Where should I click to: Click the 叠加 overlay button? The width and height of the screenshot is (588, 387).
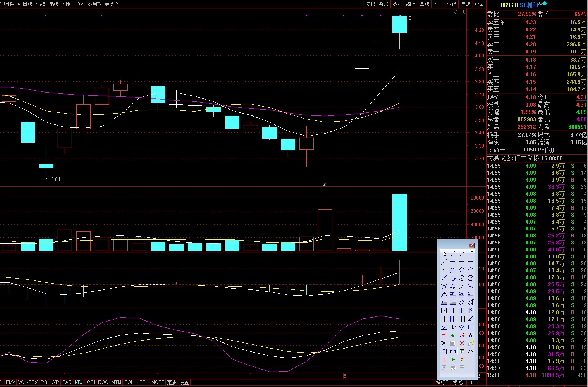[383, 4]
